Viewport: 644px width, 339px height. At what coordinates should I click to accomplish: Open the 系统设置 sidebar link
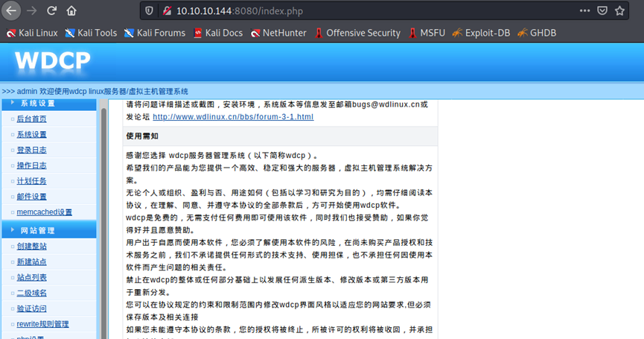pyautogui.click(x=31, y=135)
